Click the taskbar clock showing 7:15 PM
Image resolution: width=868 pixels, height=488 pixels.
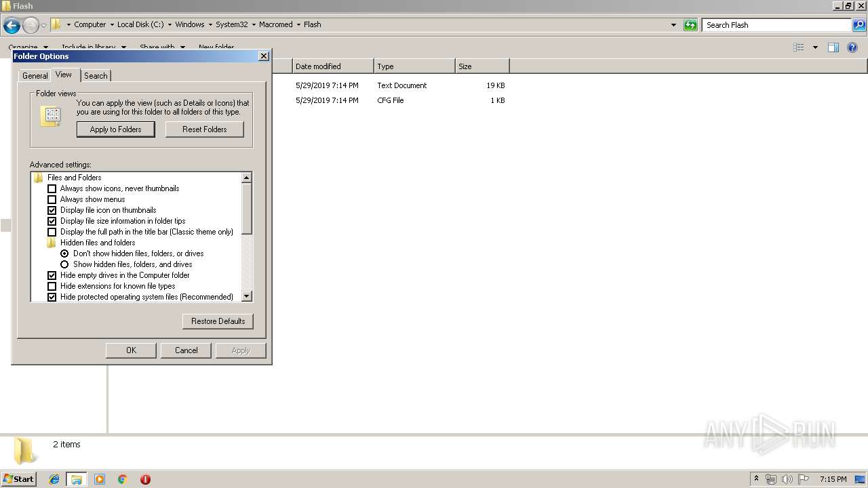pos(833,479)
